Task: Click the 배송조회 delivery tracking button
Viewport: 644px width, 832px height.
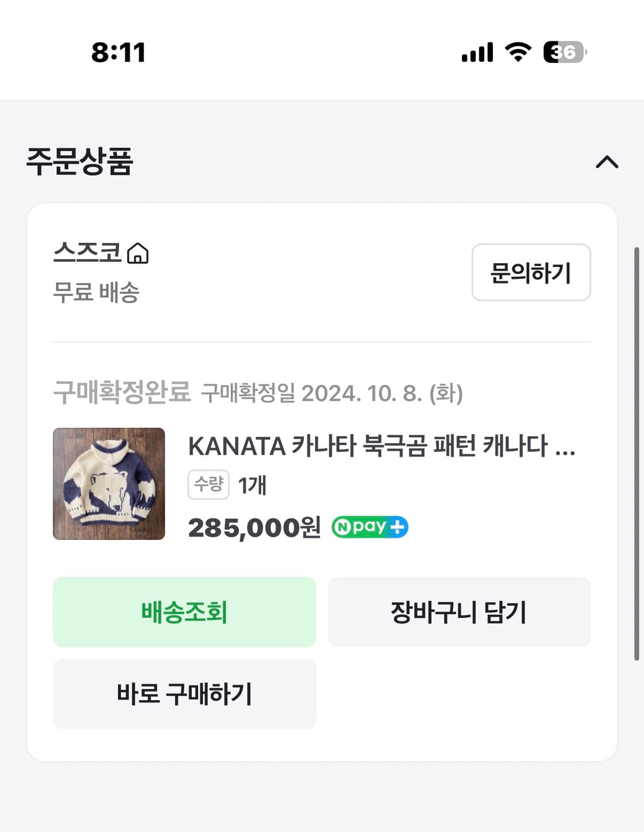Action: [184, 612]
